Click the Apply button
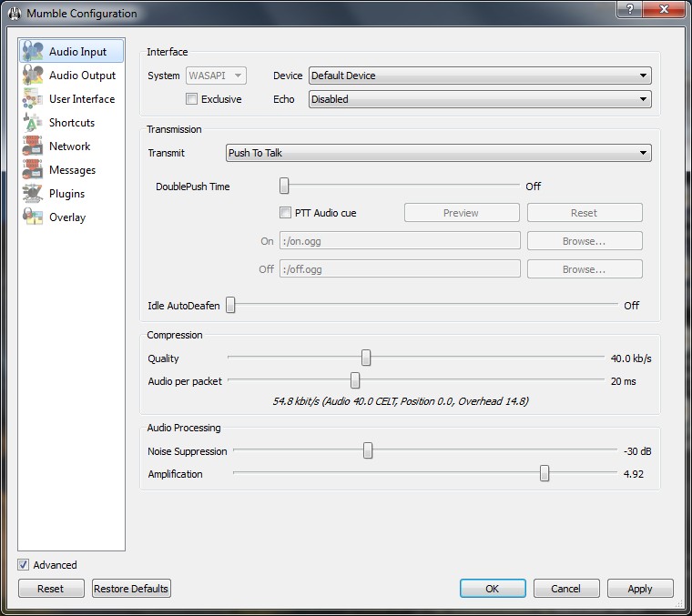 pyautogui.click(x=640, y=588)
